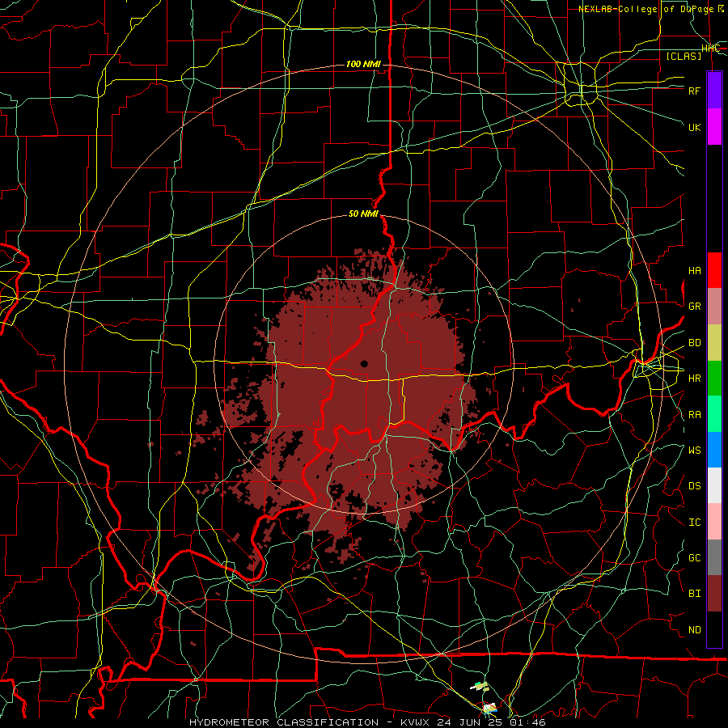Select the GR graupel legend swatch
This screenshot has height=728, width=728.
714,307
